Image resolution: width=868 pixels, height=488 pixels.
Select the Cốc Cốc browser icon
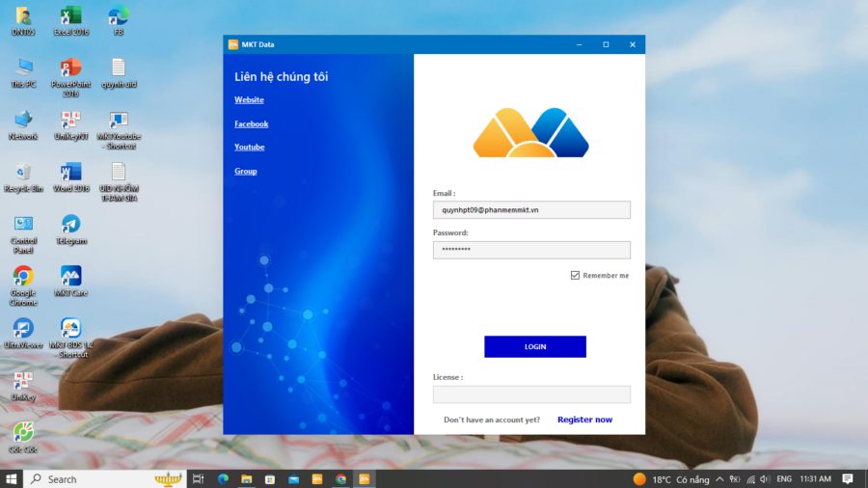[x=22, y=433]
